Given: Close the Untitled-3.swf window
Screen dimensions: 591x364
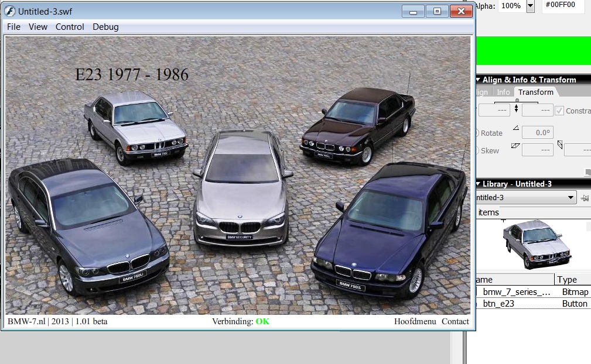Looking at the screenshot, I should click(x=461, y=11).
